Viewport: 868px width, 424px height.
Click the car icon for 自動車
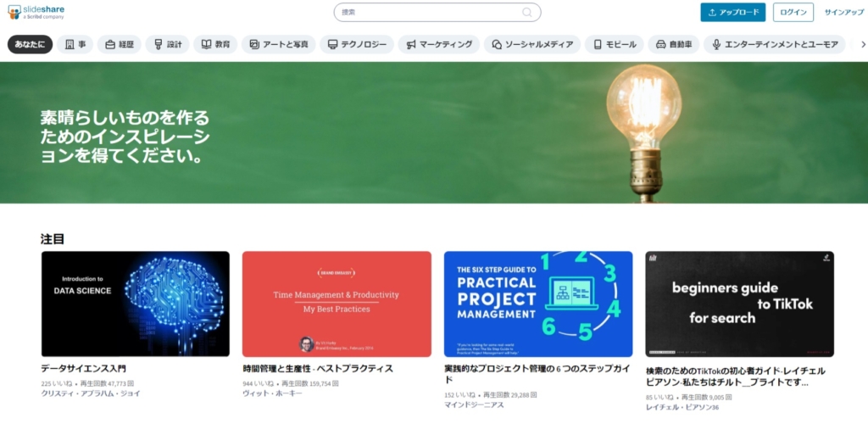point(660,44)
